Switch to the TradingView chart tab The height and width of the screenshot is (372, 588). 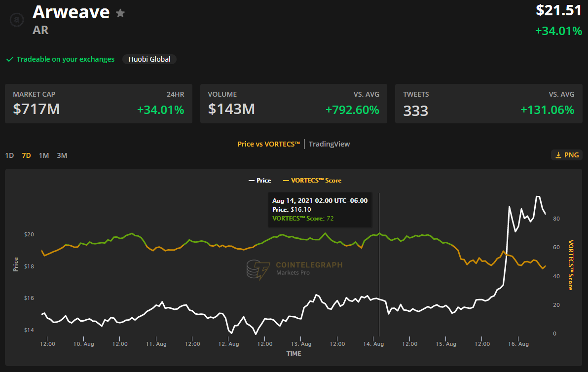click(x=329, y=144)
